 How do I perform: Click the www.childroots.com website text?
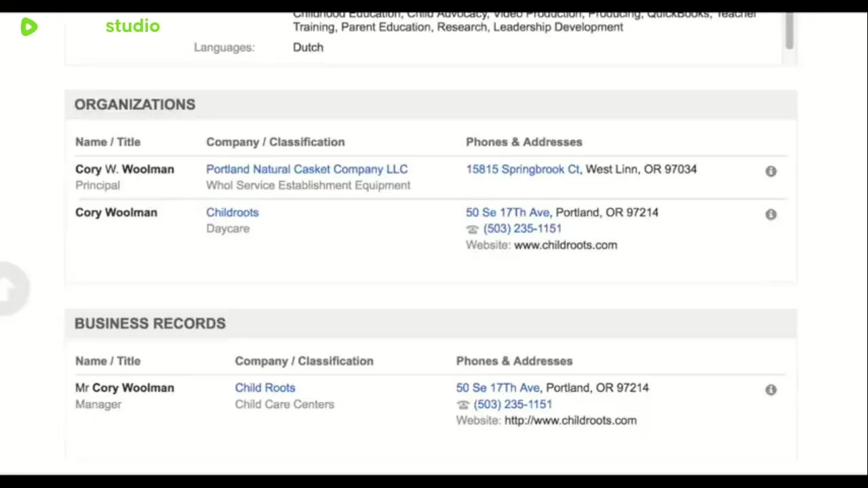click(566, 245)
